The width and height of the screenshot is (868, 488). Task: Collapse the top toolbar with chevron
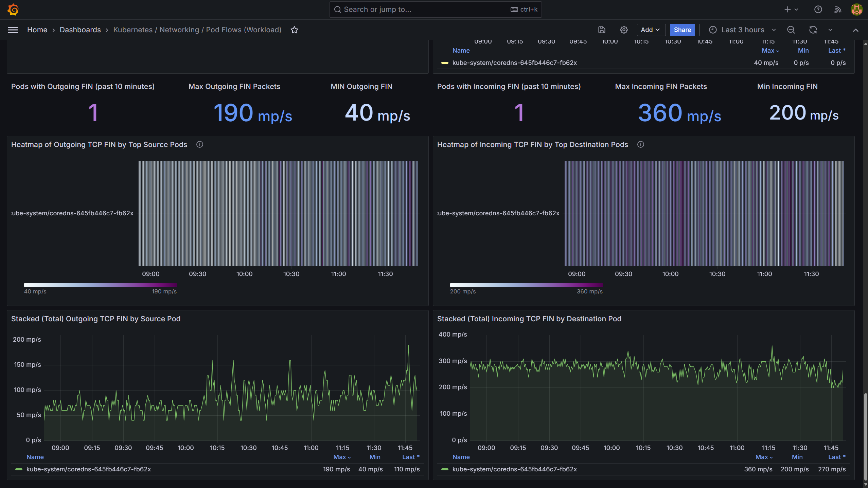pos(855,30)
